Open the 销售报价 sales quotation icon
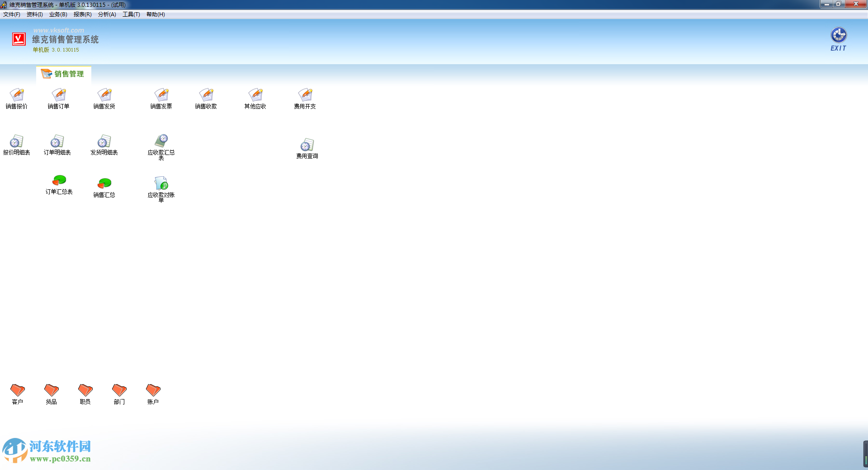The height and width of the screenshot is (470, 868). [17, 99]
